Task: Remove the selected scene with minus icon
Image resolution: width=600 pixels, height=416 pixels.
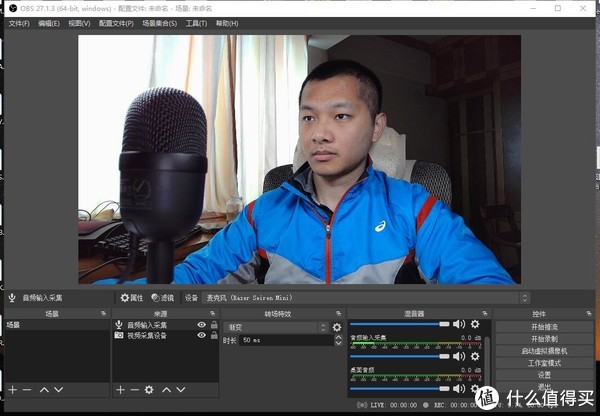Action: click(x=27, y=390)
